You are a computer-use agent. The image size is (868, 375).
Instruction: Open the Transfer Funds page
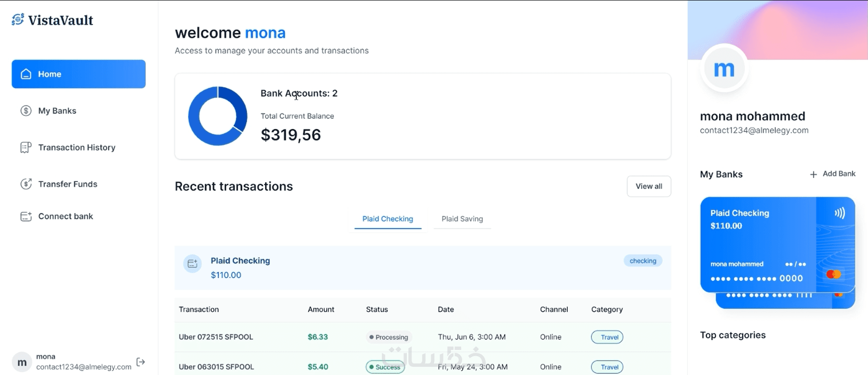(68, 184)
